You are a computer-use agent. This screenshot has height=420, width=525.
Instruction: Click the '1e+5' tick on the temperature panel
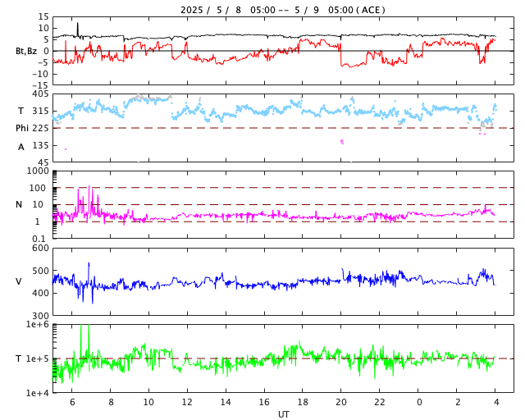click(38, 358)
